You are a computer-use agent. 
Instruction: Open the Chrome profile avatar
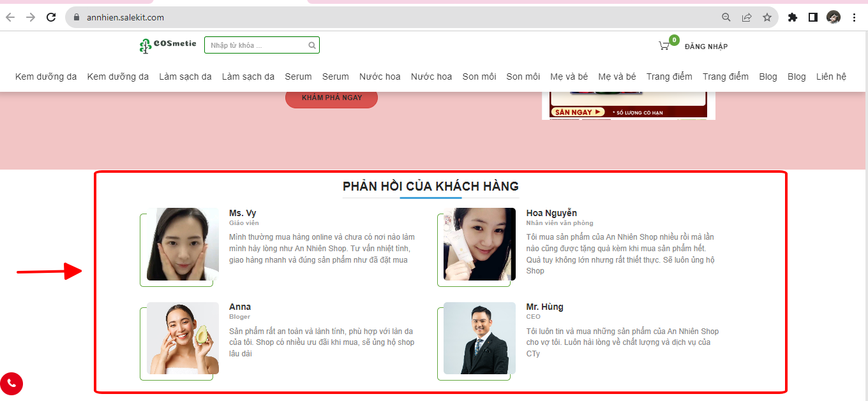click(x=834, y=17)
